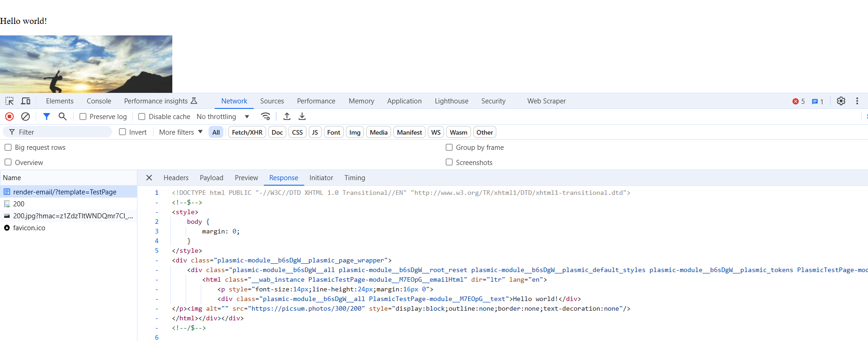
Task: Open the No throttling dropdown
Action: pos(222,117)
